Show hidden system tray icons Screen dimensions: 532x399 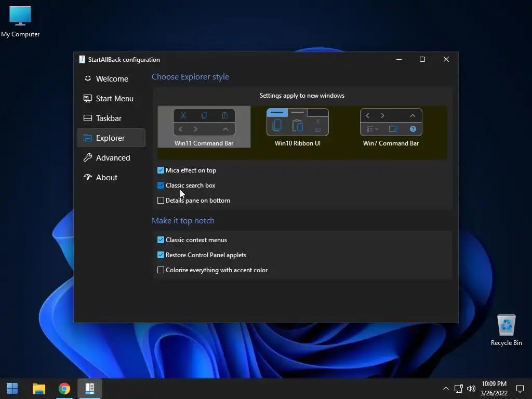coord(446,389)
